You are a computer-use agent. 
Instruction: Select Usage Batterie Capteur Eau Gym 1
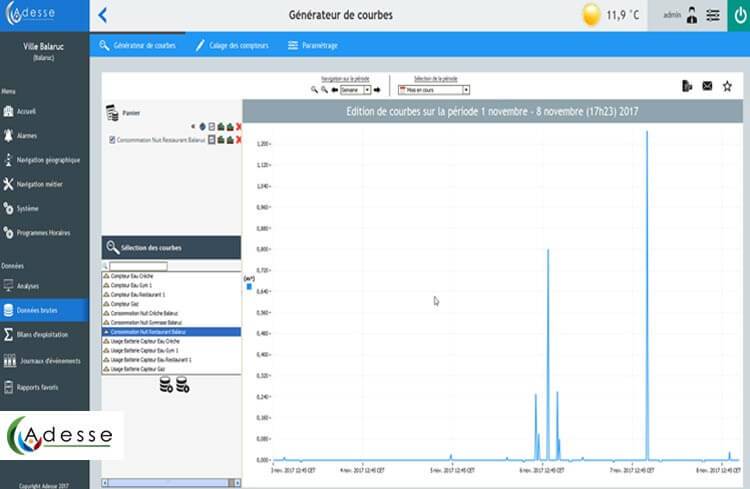point(171,351)
